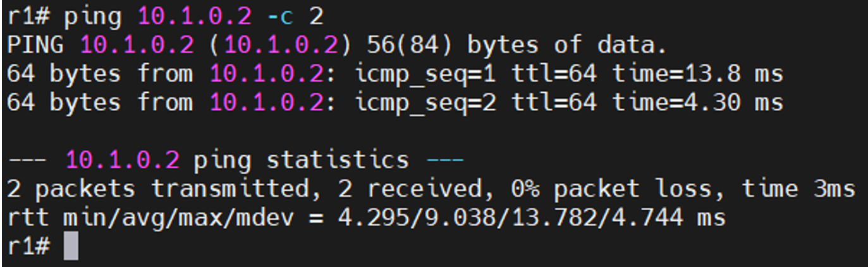Click the "time 3ms" summary value
Screen dimensions: 868x267
(x=798, y=189)
